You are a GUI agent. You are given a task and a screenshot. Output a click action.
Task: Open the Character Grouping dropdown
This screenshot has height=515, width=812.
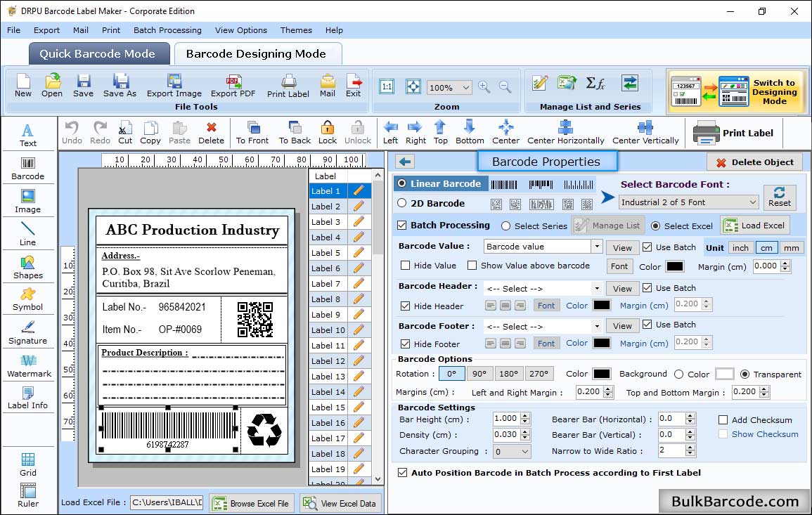[525, 451]
